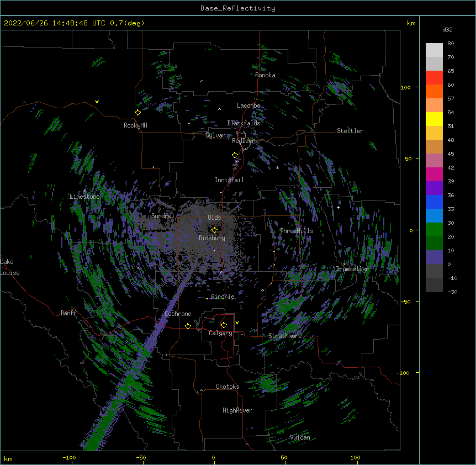
Task: Click the yellow diamond marker between Olds and Didsbury
Action: click(214, 230)
